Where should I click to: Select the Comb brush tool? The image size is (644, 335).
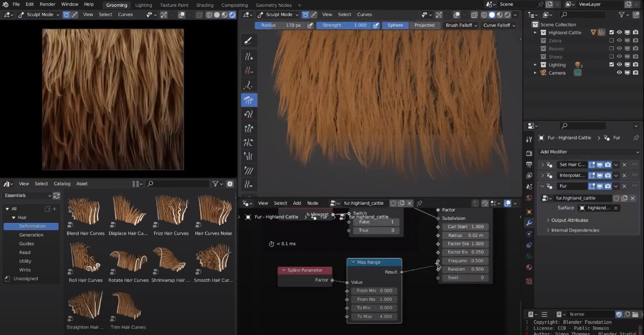[249, 100]
